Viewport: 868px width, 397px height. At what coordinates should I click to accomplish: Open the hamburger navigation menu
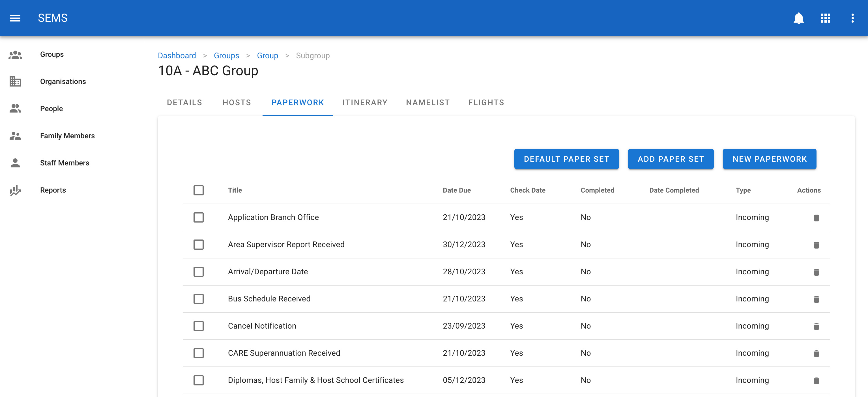(x=15, y=18)
